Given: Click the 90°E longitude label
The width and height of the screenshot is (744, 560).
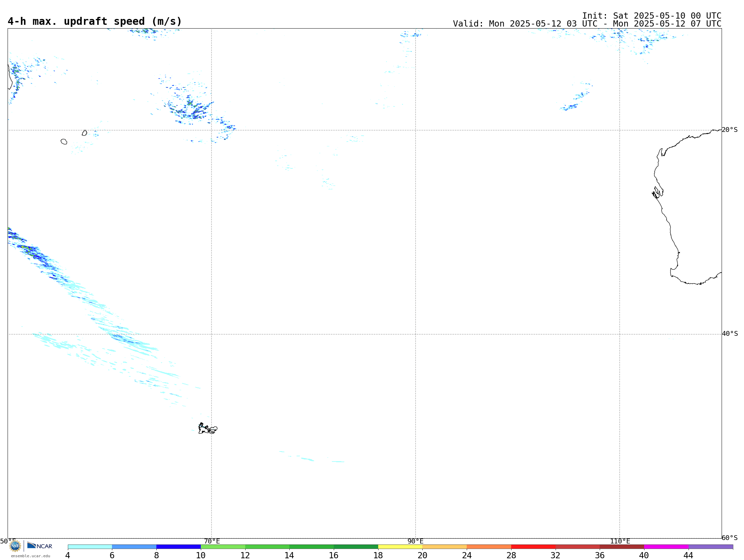Looking at the screenshot, I should [x=415, y=541].
